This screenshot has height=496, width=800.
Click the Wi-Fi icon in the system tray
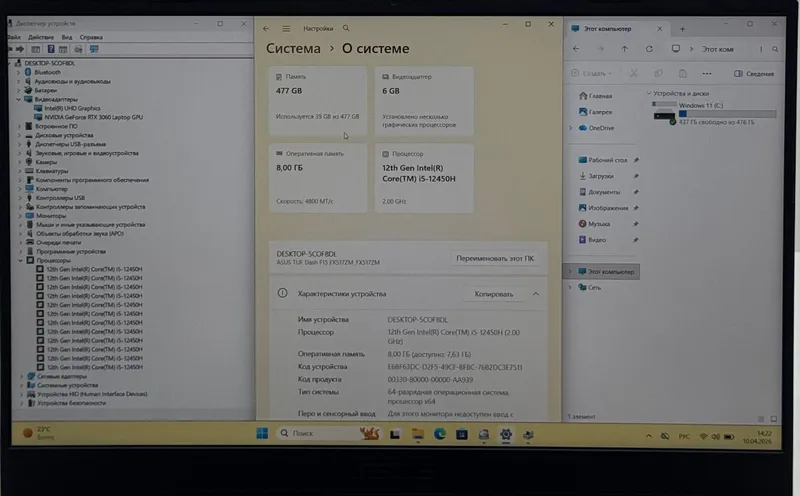pyautogui.click(x=704, y=436)
